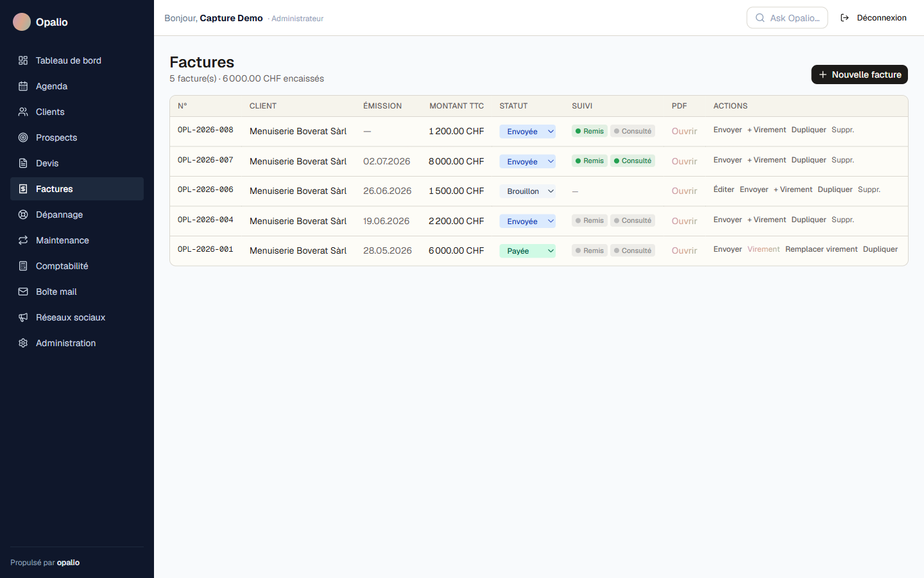Toggle Remis badge for invoice OPL-2026-004
924x578 pixels.
click(589, 220)
